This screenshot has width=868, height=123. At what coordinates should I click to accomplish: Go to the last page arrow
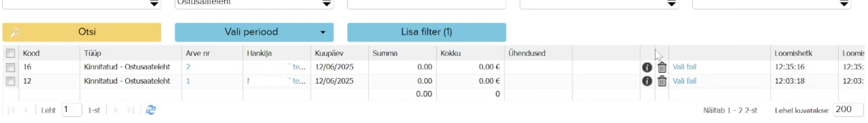(131, 110)
